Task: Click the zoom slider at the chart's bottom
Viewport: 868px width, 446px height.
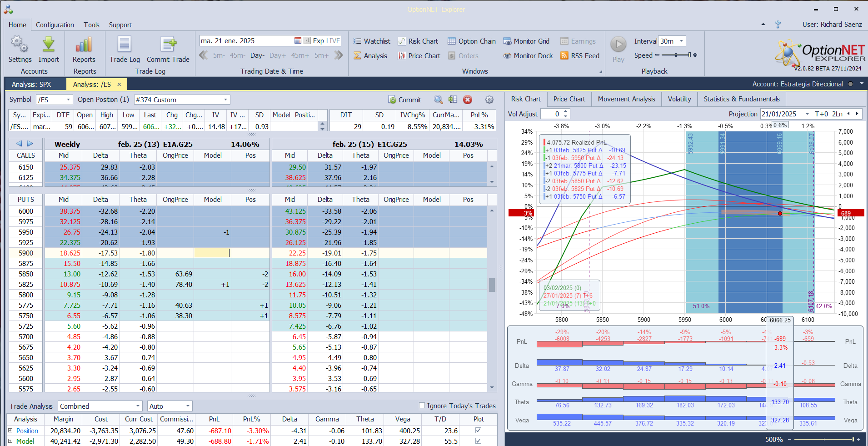Action: point(824,440)
